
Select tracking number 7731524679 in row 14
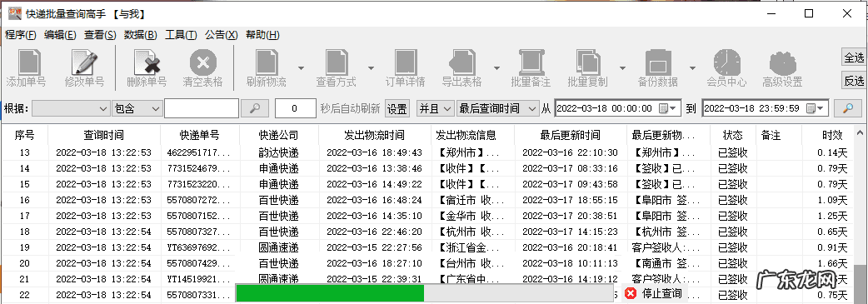click(199, 168)
